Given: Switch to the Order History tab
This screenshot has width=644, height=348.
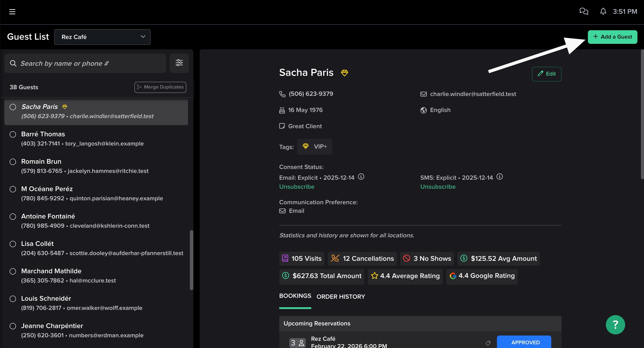Looking at the screenshot, I should 340,297.
